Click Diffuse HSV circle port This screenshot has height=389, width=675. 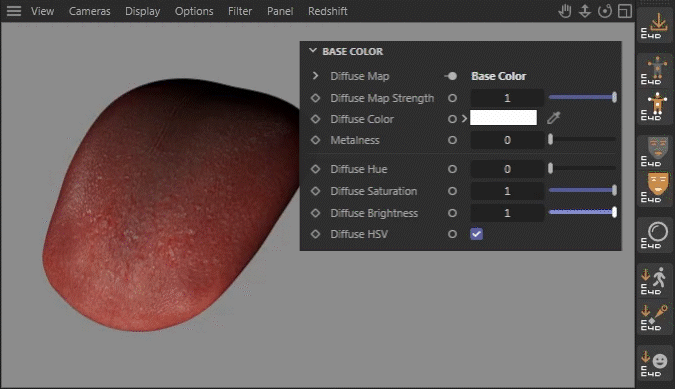point(452,234)
